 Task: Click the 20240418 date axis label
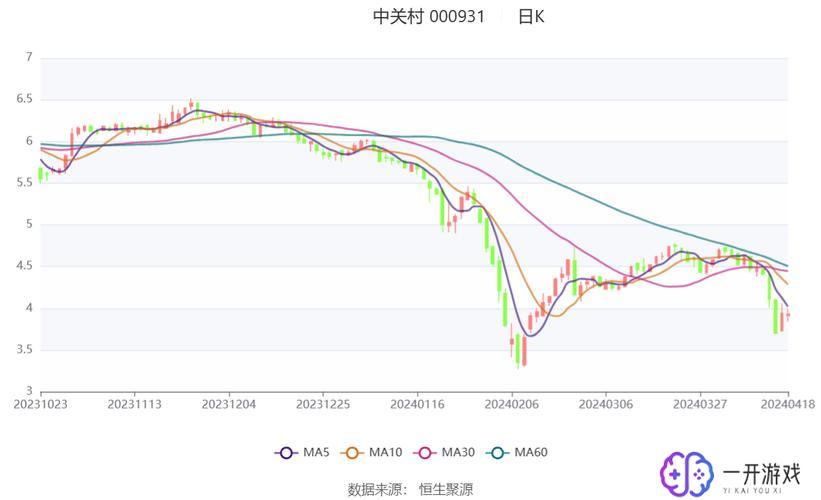point(787,404)
